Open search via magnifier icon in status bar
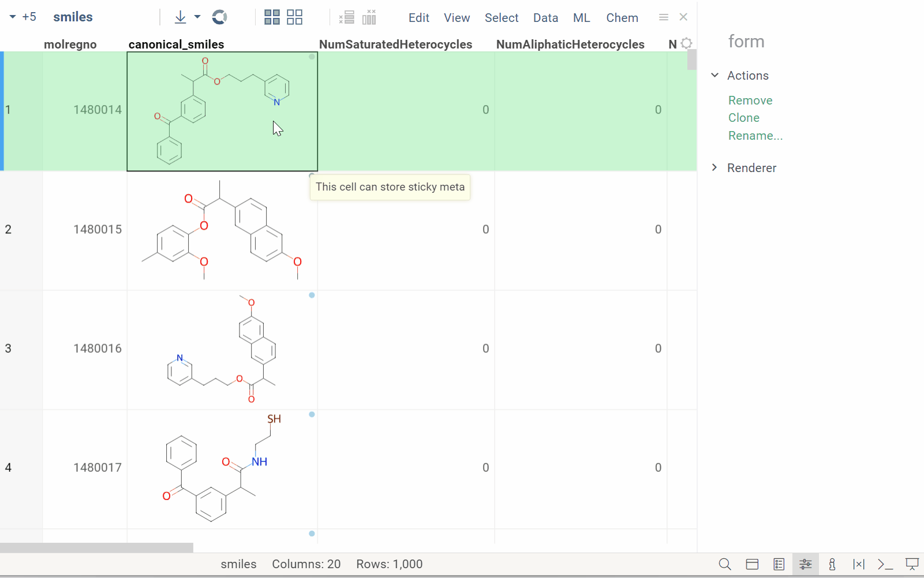The image size is (924, 578). [725, 564]
